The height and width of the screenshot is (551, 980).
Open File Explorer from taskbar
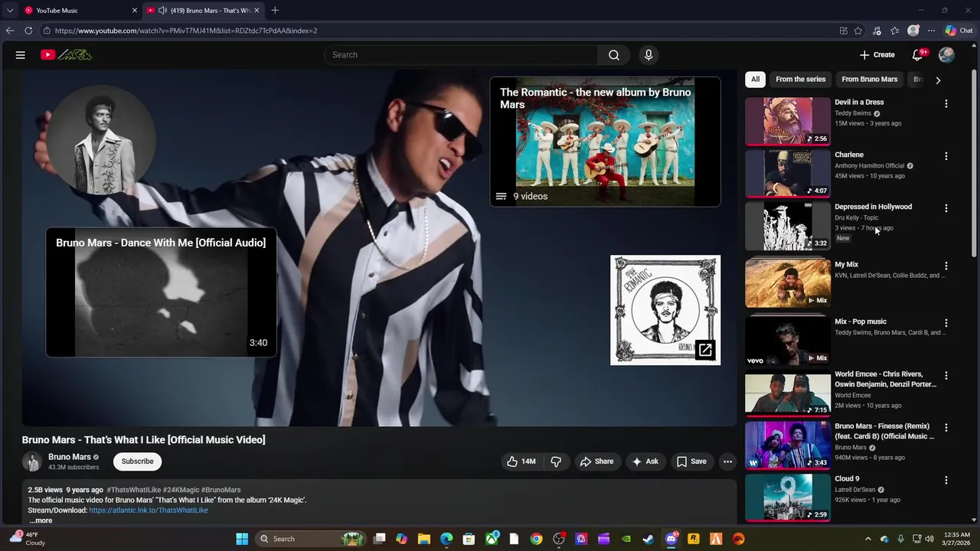coord(424,539)
